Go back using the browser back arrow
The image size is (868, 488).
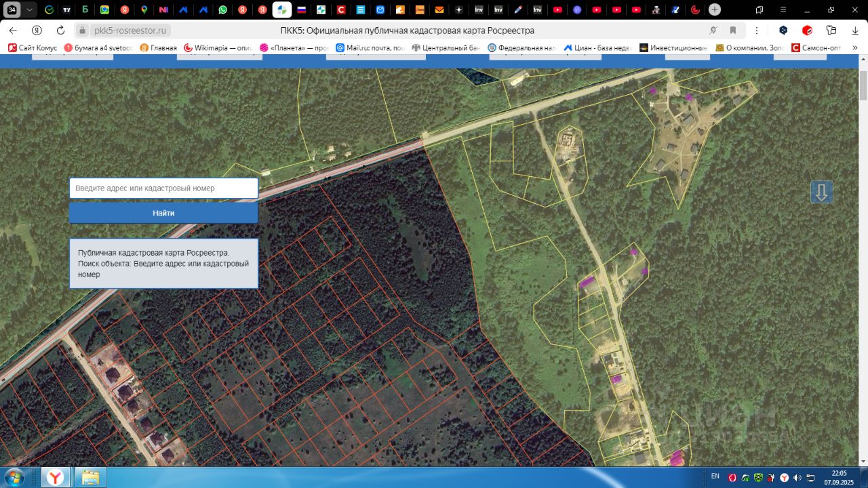click(13, 30)
